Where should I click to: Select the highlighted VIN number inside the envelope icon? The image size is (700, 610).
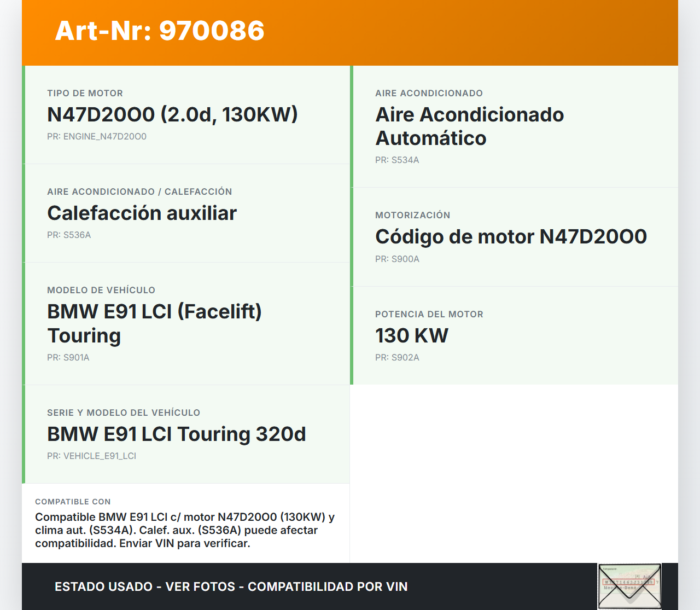628,582
